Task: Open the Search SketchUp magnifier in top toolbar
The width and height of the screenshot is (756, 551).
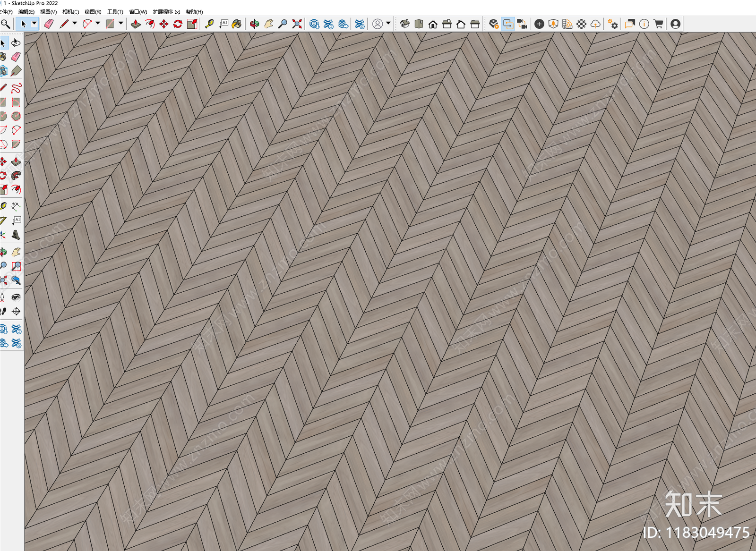Action: (x=5, y=24)
